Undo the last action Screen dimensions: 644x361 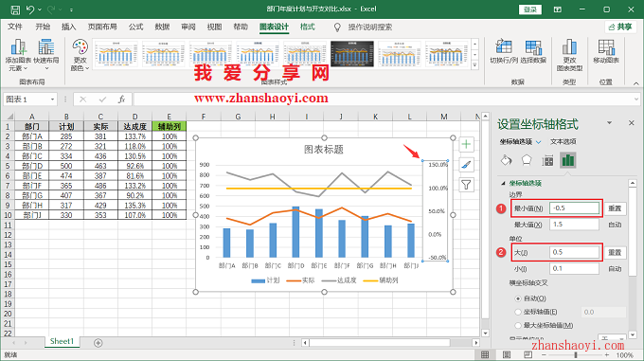30,9
